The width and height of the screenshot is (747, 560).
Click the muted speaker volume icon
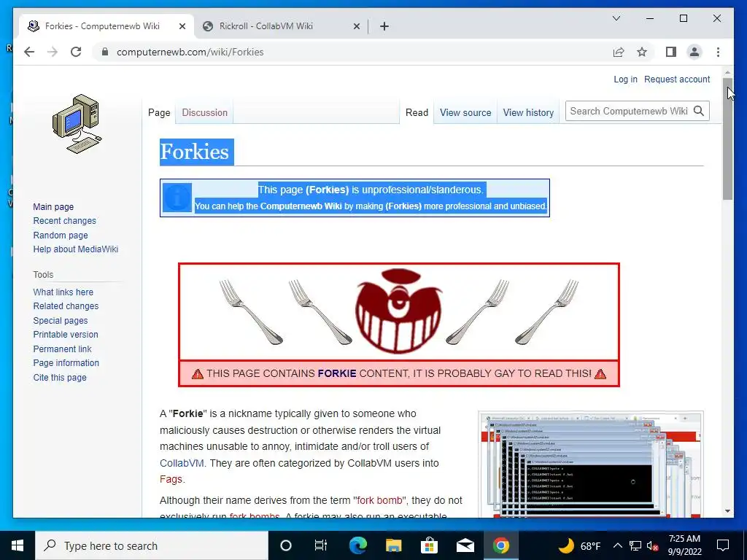coord(652,545)
